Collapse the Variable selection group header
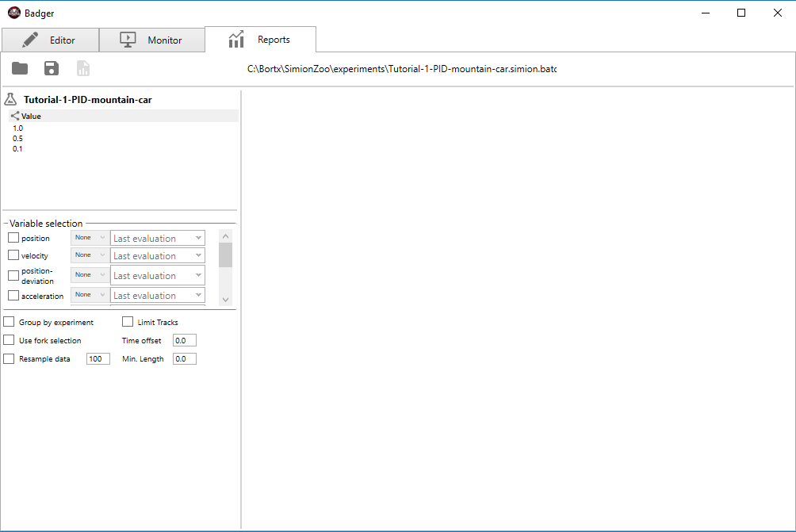This screenshot has width=796, height=532. (46, 224)
